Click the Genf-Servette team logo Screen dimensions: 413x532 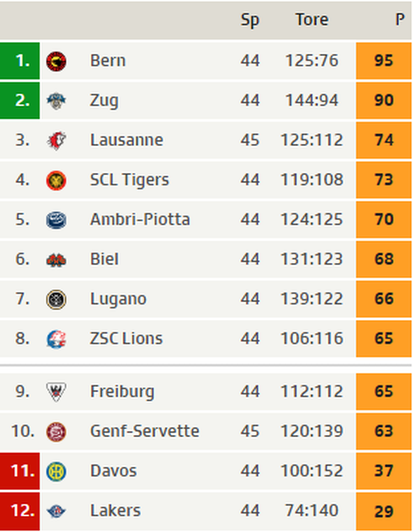pos(56,431)
